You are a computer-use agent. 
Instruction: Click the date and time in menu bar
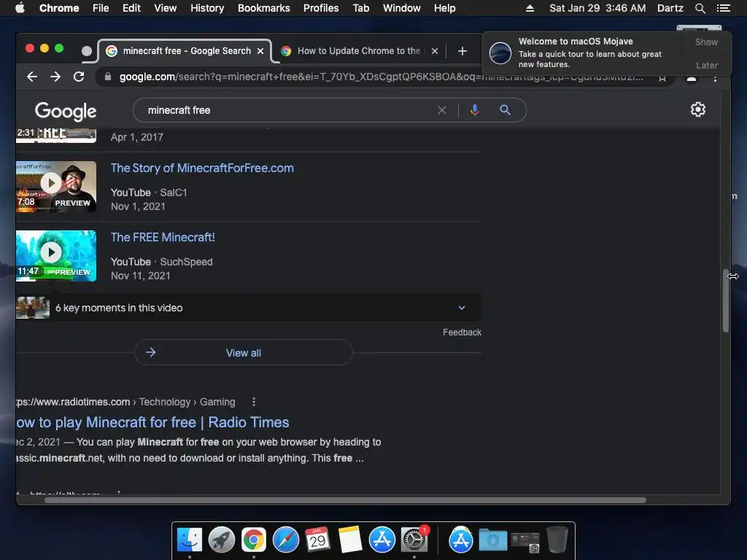[597, 8]
